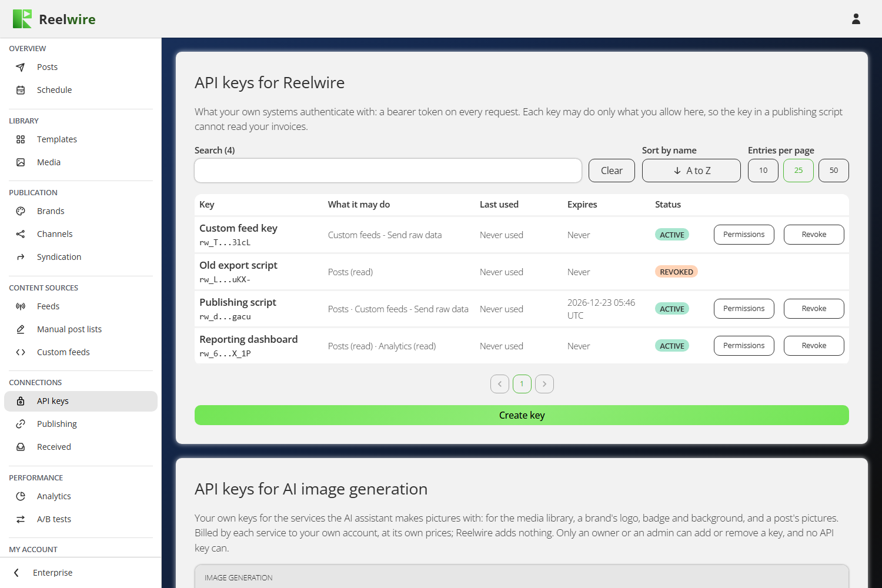Toggle A to Z name sorting
This screenshot has height=588, width=882.
tap(691, 171)
